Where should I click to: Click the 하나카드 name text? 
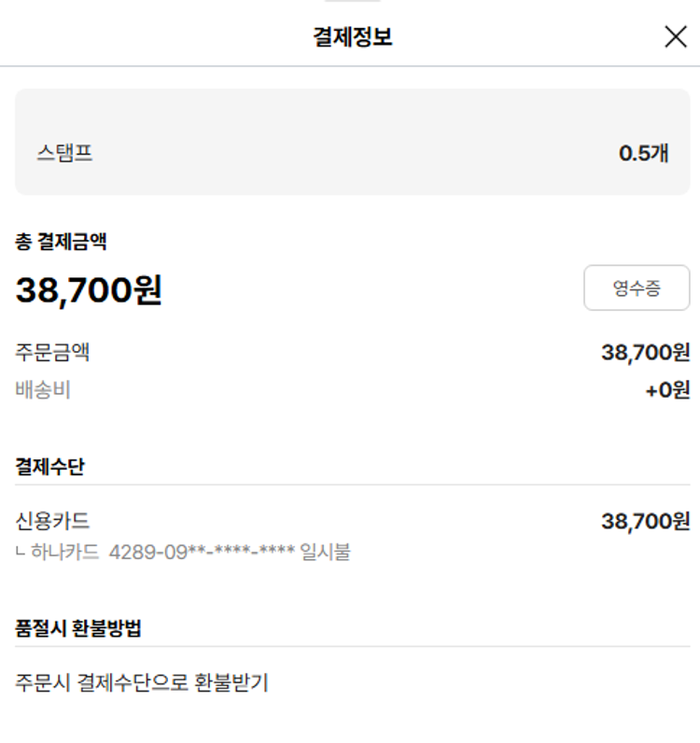click(x=64, y=552)
